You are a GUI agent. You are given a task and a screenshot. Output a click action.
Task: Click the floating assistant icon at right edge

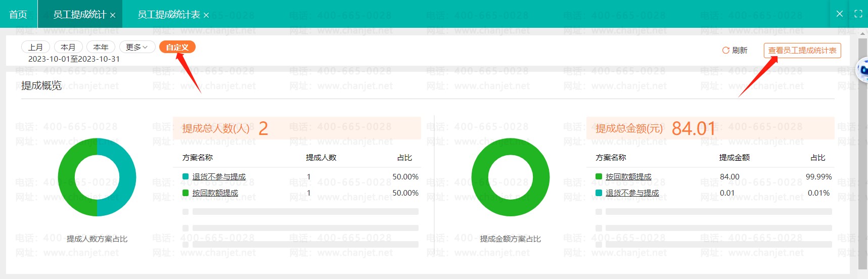click(862, 70)
